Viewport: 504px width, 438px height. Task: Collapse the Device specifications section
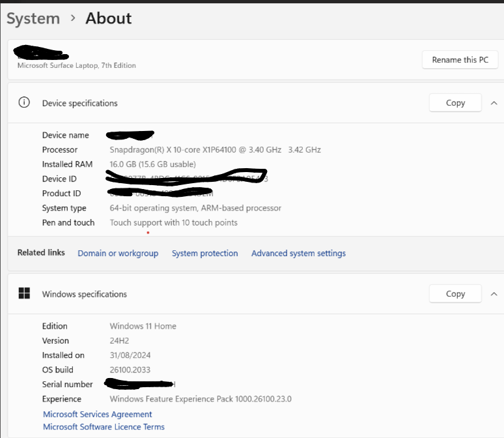tap(494, 103)
